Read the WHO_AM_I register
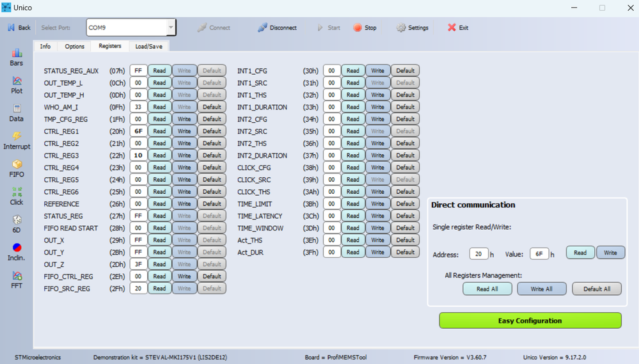Image resolution: width=639 pixels, height=364 pixels. pos(159,107)
